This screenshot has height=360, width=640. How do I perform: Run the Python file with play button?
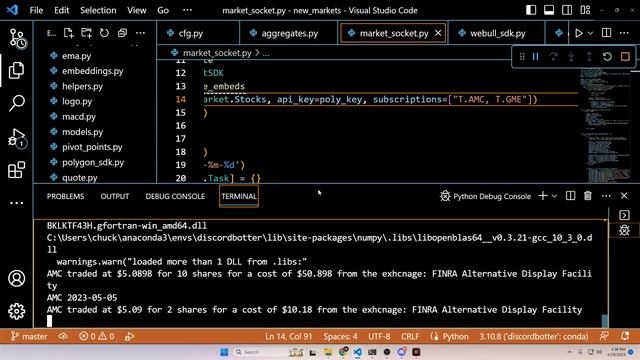pos(578,33)
